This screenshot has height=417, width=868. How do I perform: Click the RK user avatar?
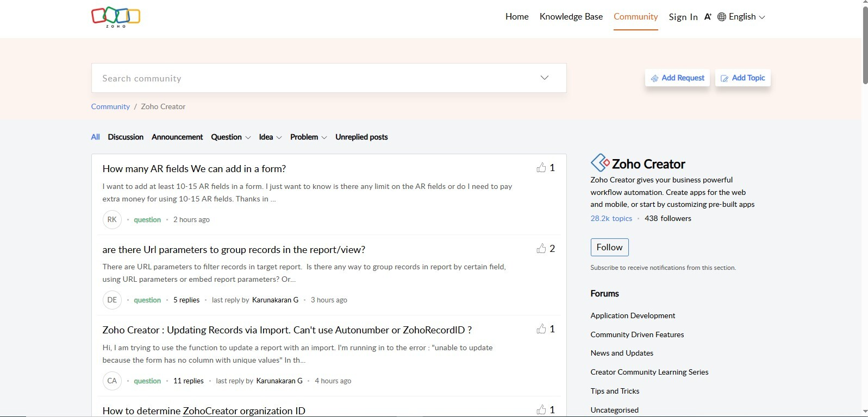(x=112, y=219)
